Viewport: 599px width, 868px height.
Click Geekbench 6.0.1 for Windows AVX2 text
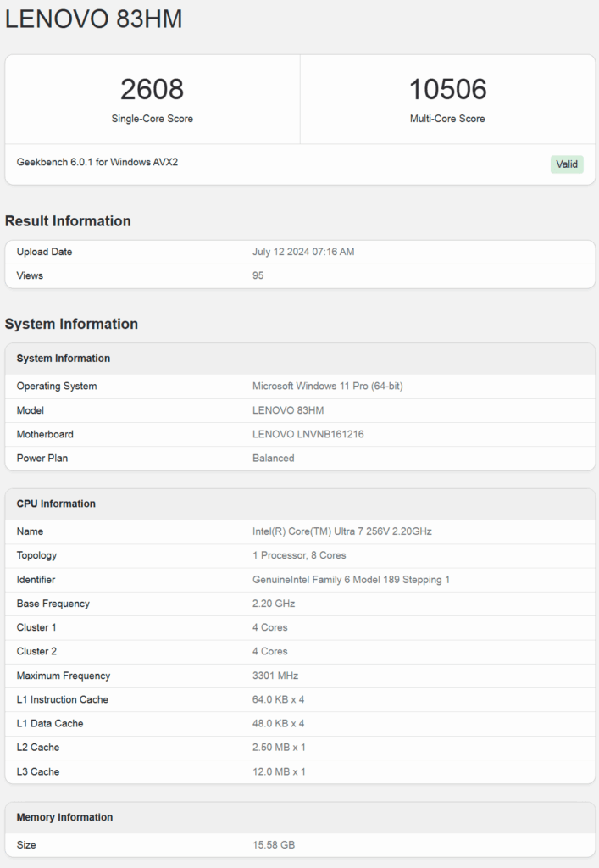[x=97, y=162]
